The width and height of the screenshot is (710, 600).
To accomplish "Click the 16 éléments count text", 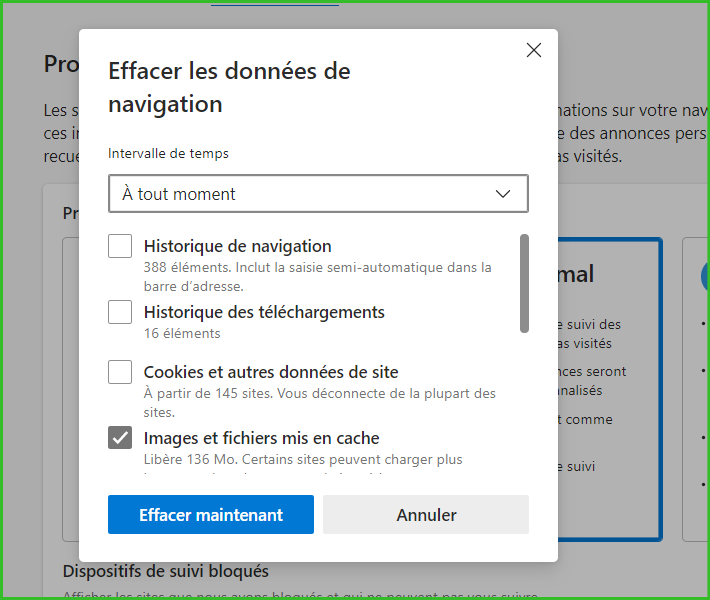I will pos(182,333).
